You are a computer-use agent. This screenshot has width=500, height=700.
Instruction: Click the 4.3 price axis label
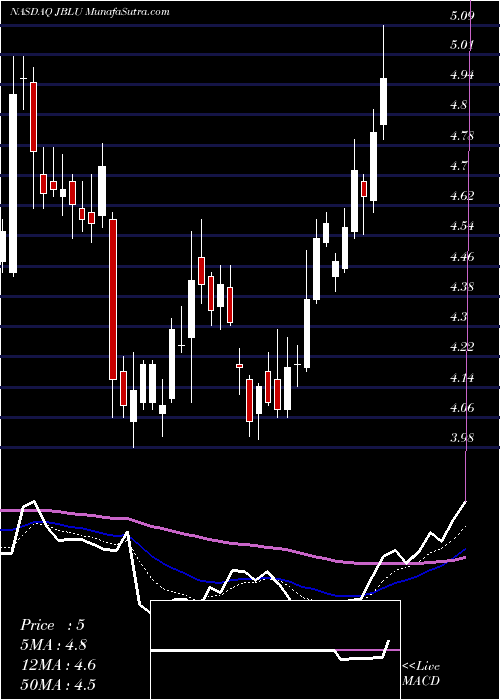pyautogui.click(x=458, y=317)
